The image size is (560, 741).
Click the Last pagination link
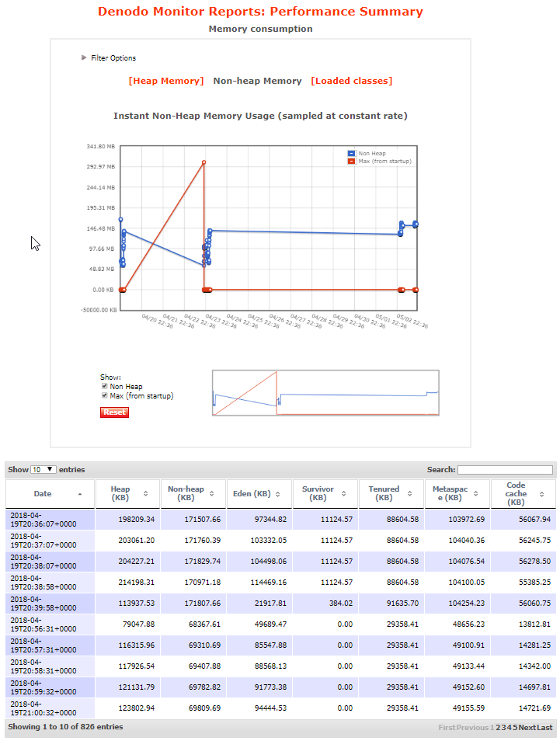point(544,727)
